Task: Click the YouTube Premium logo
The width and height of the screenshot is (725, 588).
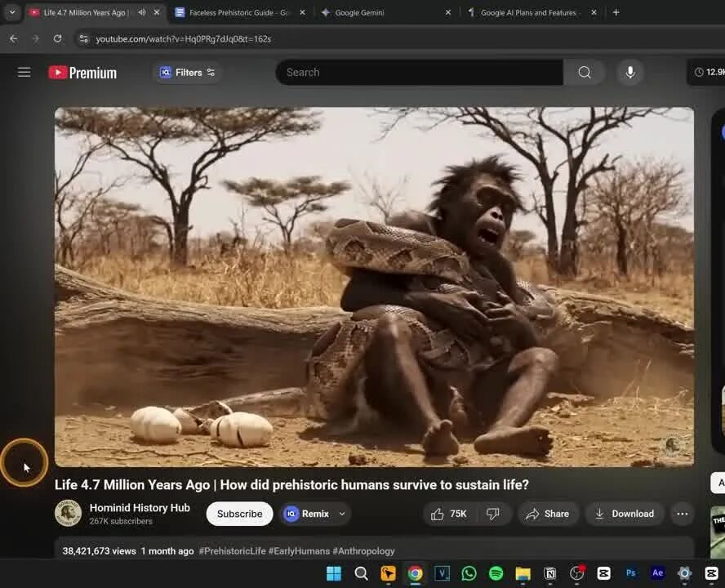Action: (82, 72)
